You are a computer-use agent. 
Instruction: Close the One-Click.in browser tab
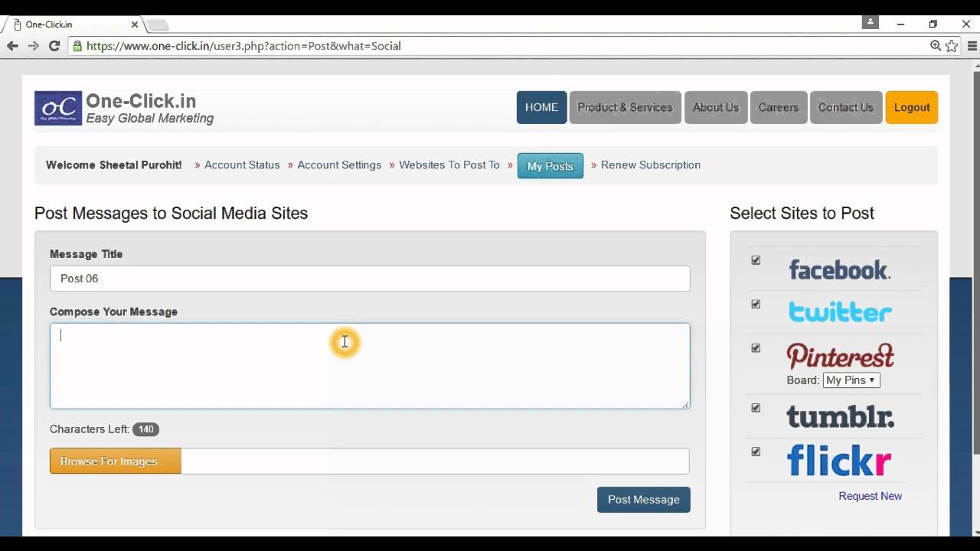[135, 24]
